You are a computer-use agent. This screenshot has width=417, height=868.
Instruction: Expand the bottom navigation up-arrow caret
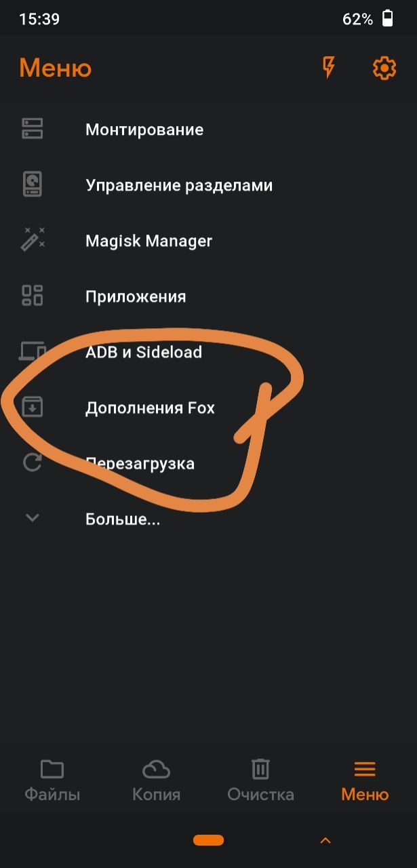[325, 841]
